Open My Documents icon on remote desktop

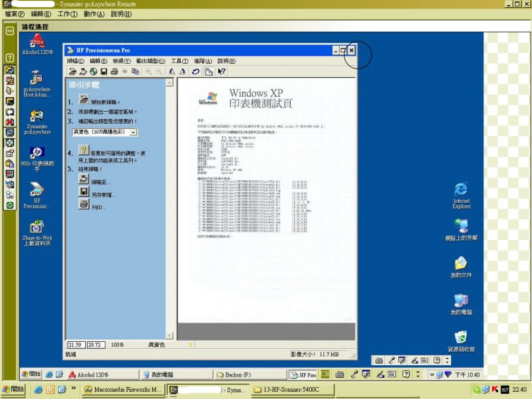click(x=462, y=267)
